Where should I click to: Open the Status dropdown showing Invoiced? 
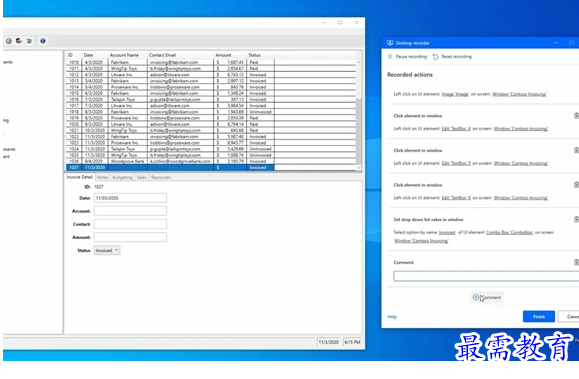(x=107, y=250)
